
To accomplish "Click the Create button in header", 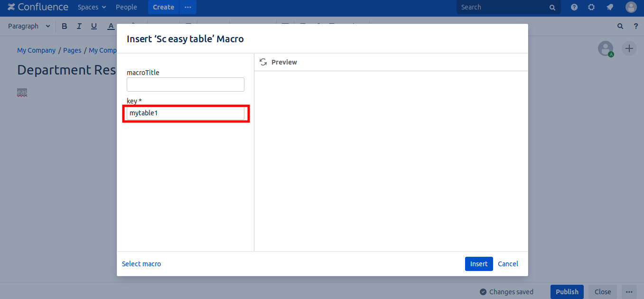I will pos(163,7).
